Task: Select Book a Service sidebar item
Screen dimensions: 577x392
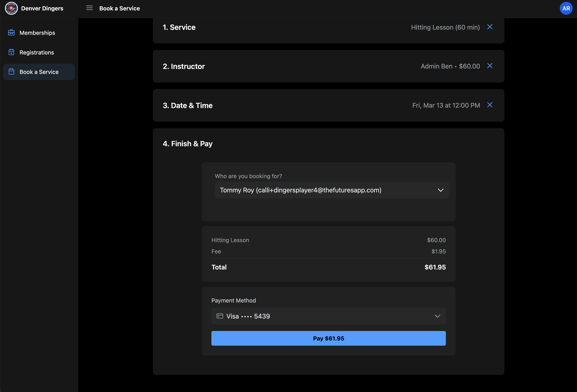Action: [39, 72]
